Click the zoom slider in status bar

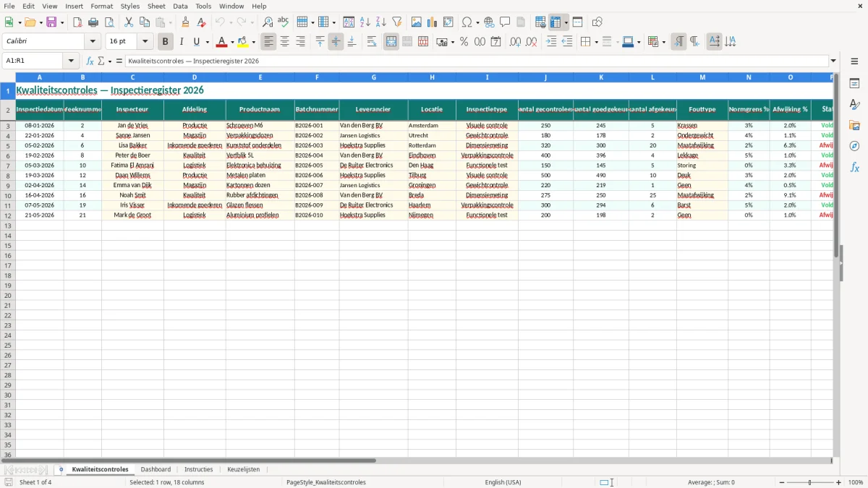[809, 482]
